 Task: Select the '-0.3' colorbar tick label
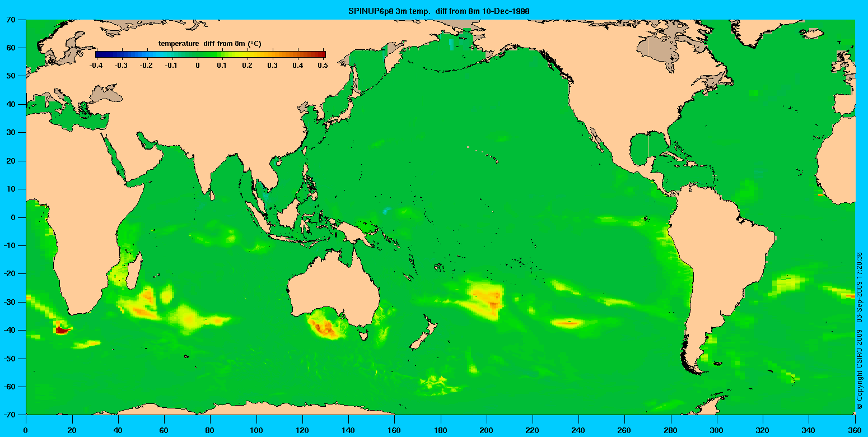(x=121, y=66)
